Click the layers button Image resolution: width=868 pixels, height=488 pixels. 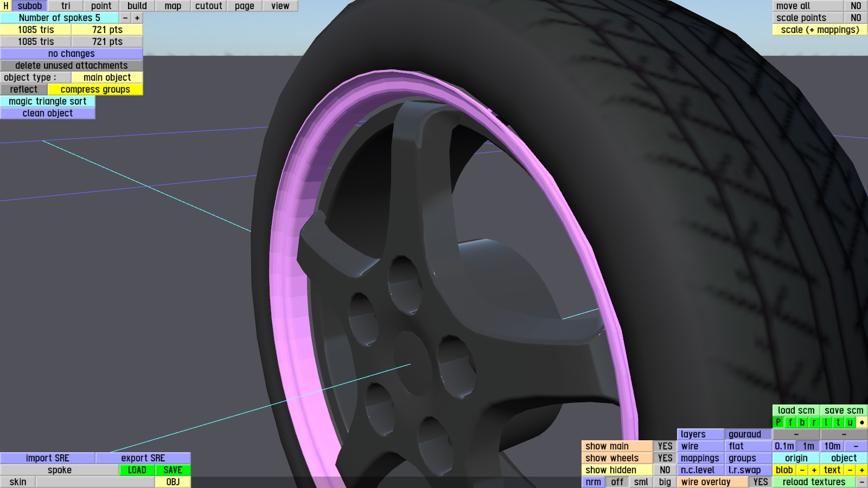tap(701, 434)
